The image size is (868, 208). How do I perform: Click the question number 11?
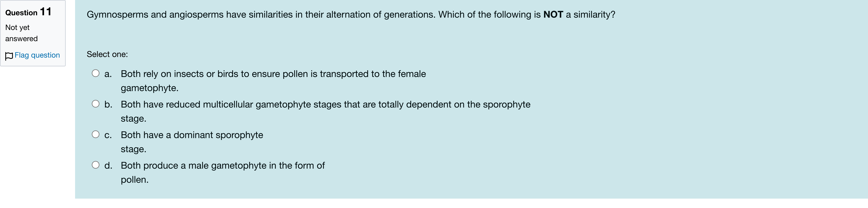tap(46, 12)
